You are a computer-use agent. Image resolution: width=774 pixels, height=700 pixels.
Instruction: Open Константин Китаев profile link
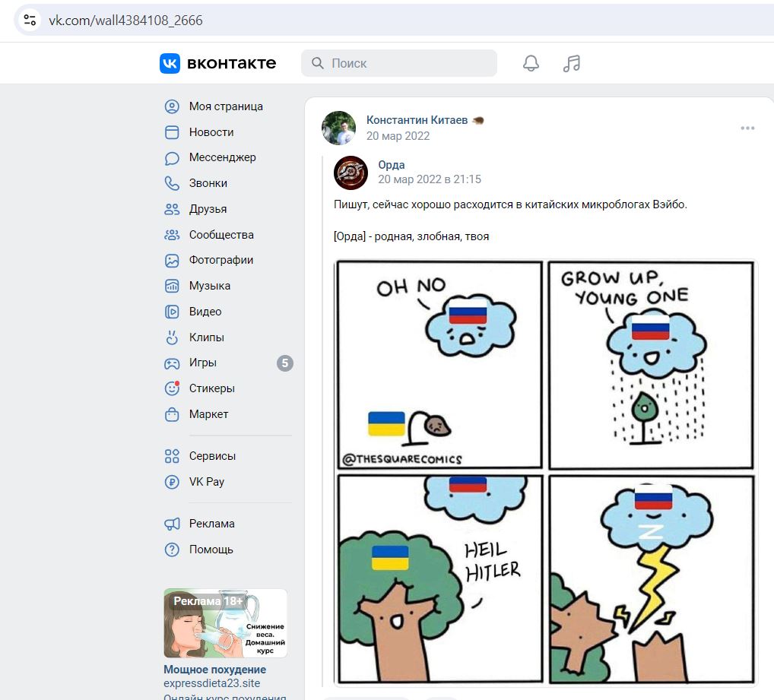417,120
